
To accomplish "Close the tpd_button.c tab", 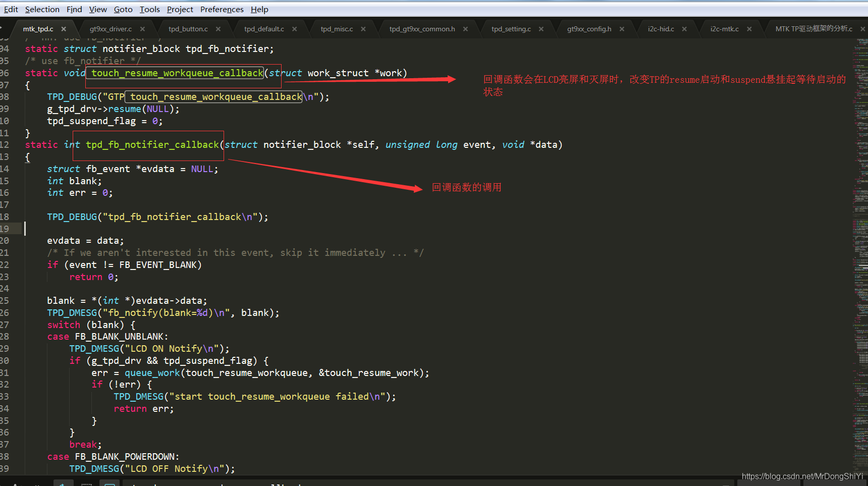I will coord(218,29).
